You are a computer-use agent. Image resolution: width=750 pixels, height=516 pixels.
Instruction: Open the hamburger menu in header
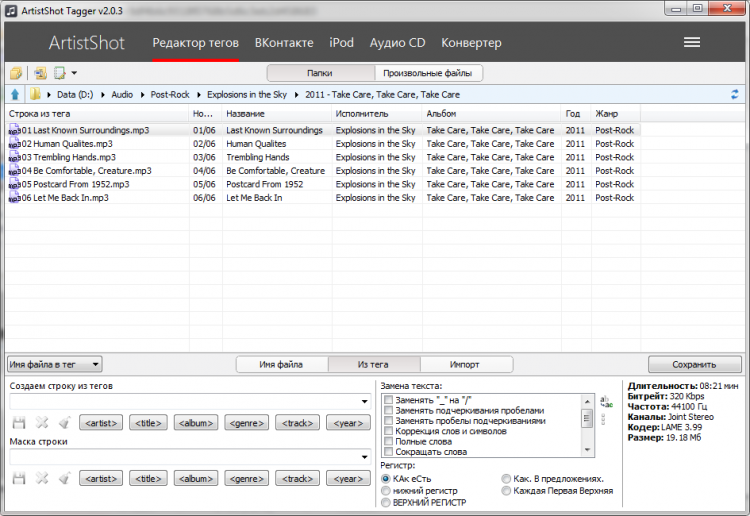pyautogui.click(x=691, y=43)
